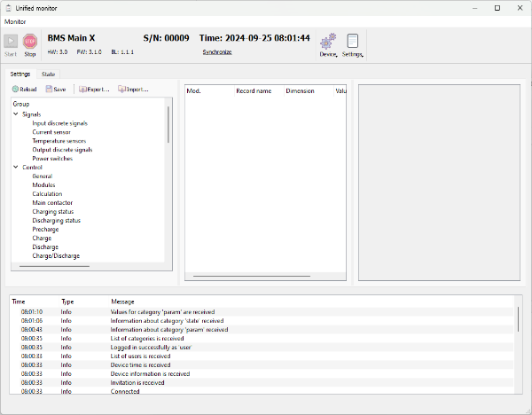This screenshot has height=415, width=532.
Task: Select log row "Information about category 'state' received"
Action: (x=262, y=321)
